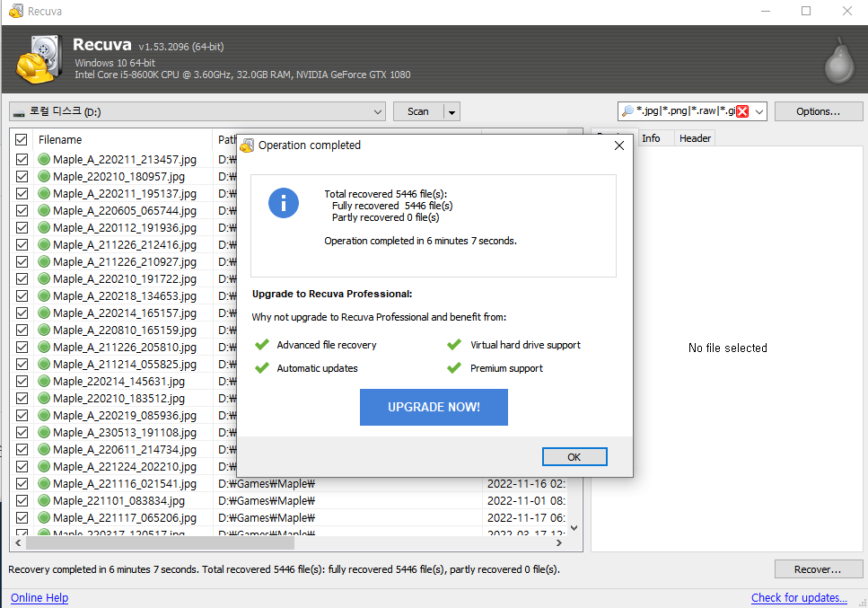Image resolution: width=868 pixels, height=608 pixels.
Task: Click green status dot for Maple_A_220810_165159.jpg
Action: click(44, 330)
